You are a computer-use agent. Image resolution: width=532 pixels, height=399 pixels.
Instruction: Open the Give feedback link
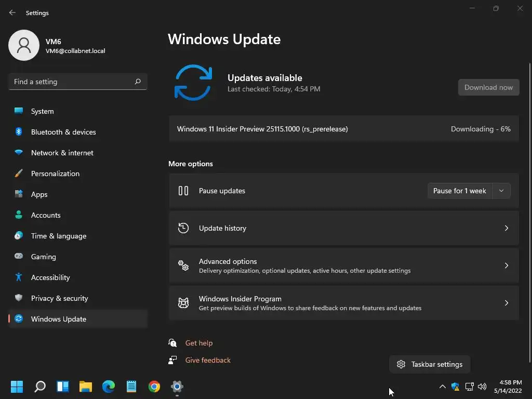(x=208, y=360)
